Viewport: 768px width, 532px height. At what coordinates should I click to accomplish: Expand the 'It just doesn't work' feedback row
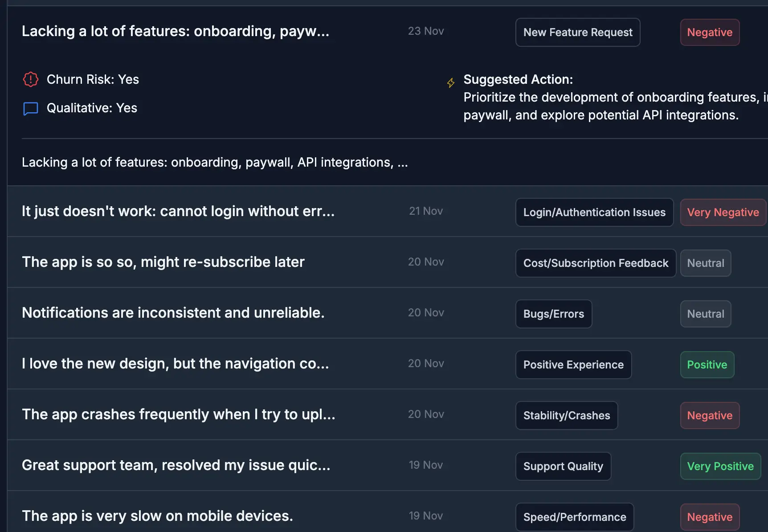point(178,211)
